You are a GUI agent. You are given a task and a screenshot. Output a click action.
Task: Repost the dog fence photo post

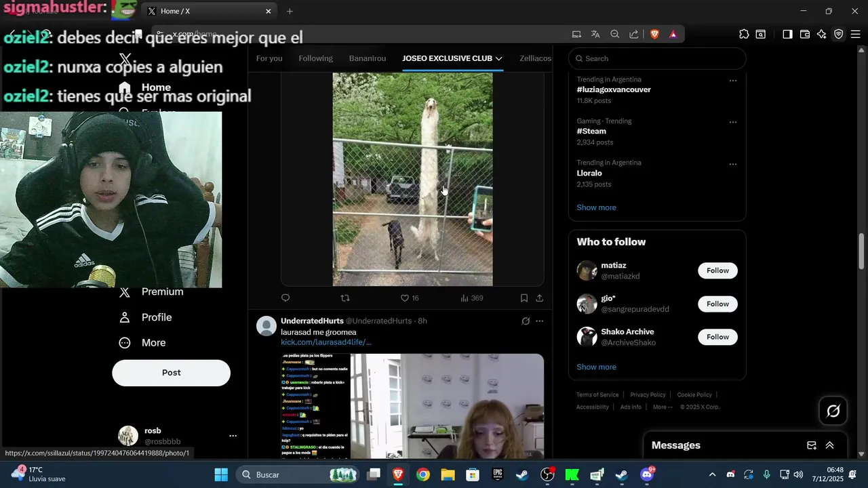click(x=345, y=298)
